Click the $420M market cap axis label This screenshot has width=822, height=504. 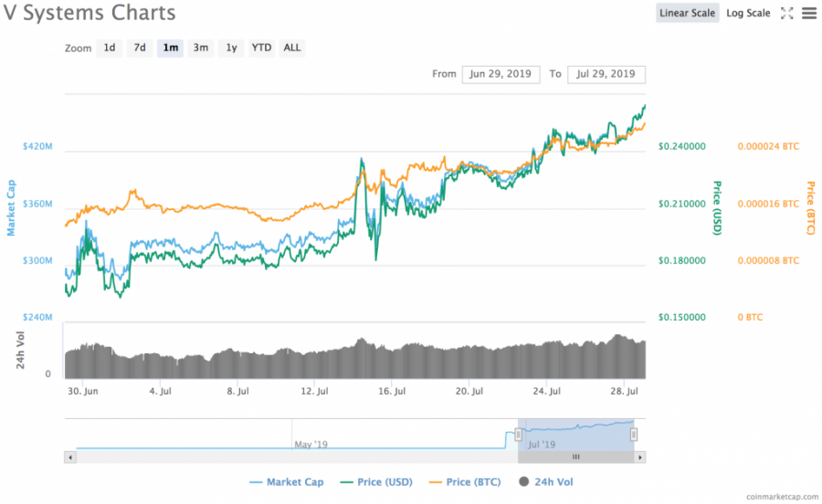coord(37,146)
